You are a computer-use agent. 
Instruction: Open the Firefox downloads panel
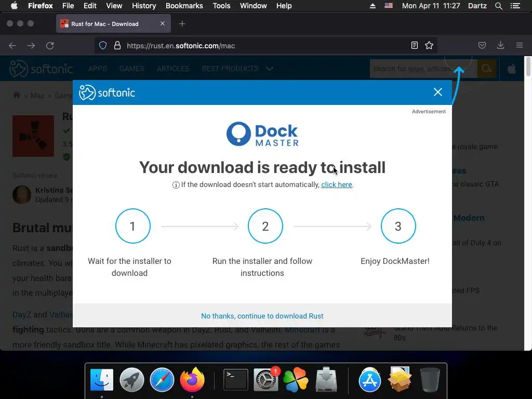[x=500, y=46]
